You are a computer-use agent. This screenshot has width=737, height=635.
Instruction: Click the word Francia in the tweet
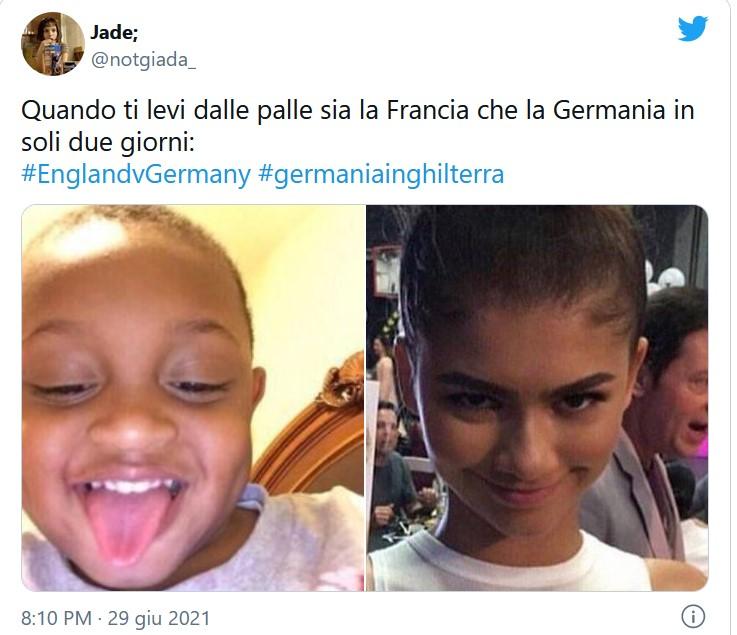tap(428, 110)
